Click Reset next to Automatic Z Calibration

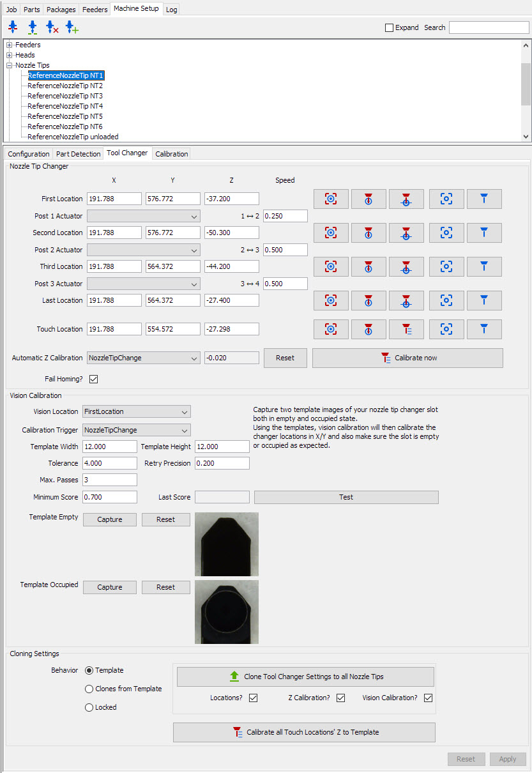pyautogui.click(x=285, y=358)
